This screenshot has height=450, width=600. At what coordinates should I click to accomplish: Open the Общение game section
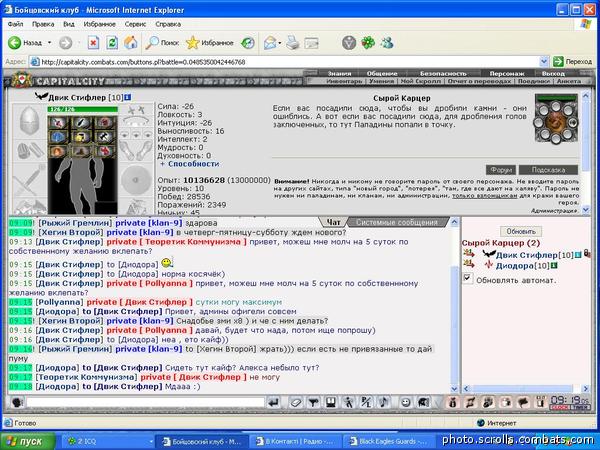coord(382,73)
